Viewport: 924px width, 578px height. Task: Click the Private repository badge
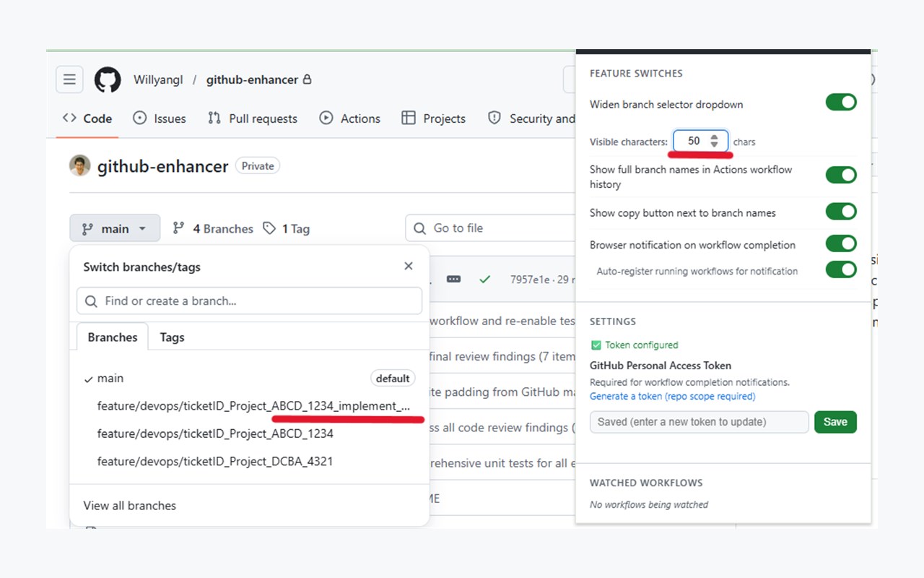pos(258,166)
